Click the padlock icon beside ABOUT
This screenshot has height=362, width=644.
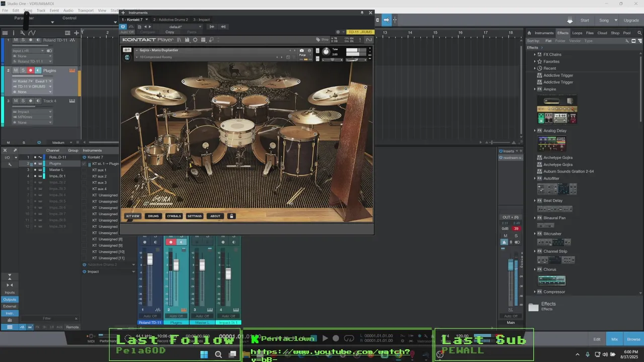coord(231,216)
